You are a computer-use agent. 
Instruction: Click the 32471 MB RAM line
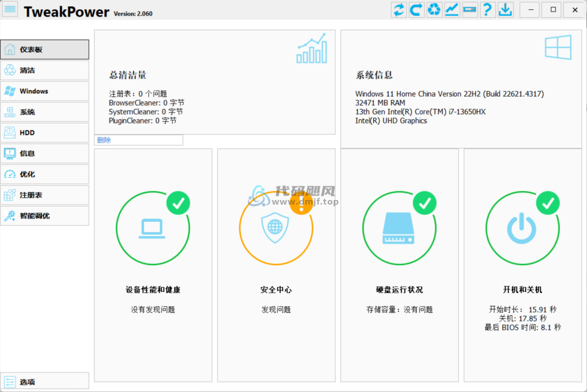tap(380, 103)
